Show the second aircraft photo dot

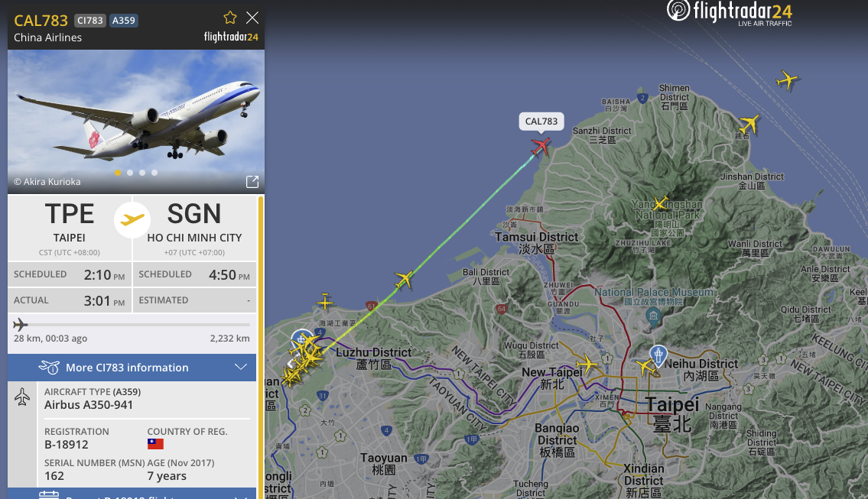(x=130, y=173)
